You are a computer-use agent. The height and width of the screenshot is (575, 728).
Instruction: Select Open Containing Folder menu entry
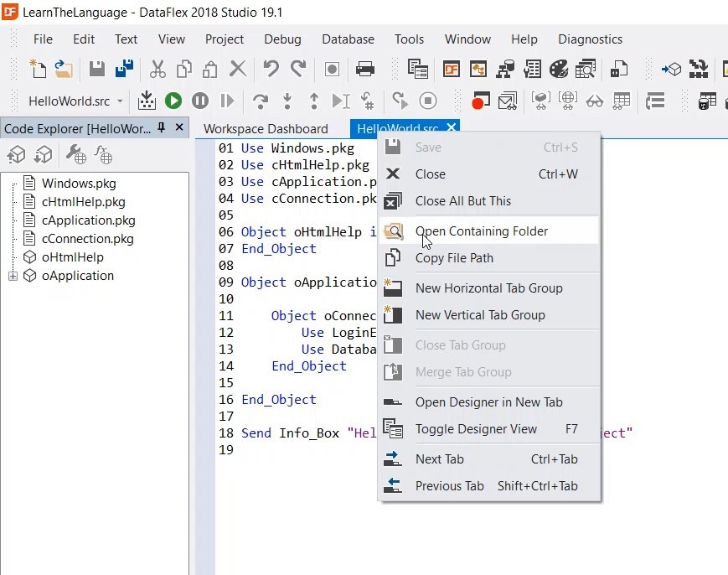pyautogui.click(x=482, y=231)
